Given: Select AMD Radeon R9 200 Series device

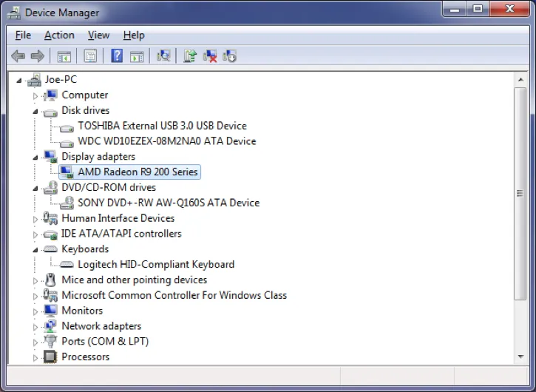Looking at the screenshot, I should point(138,172).
